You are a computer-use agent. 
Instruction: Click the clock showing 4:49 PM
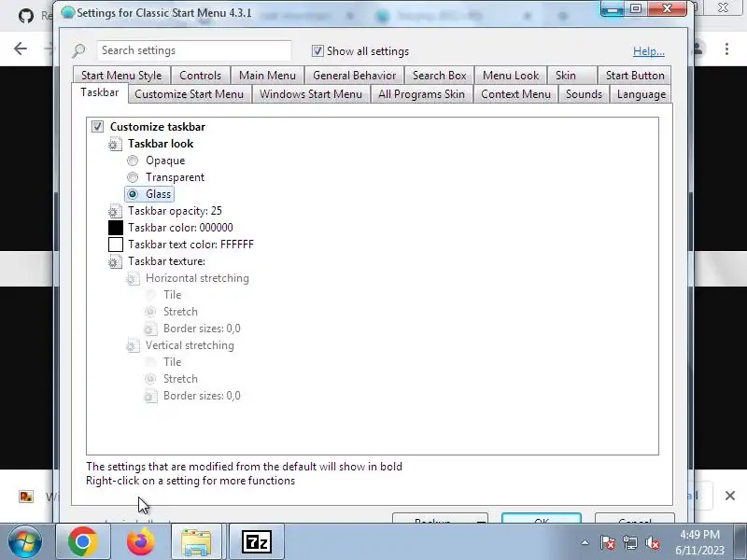point(699,534)
